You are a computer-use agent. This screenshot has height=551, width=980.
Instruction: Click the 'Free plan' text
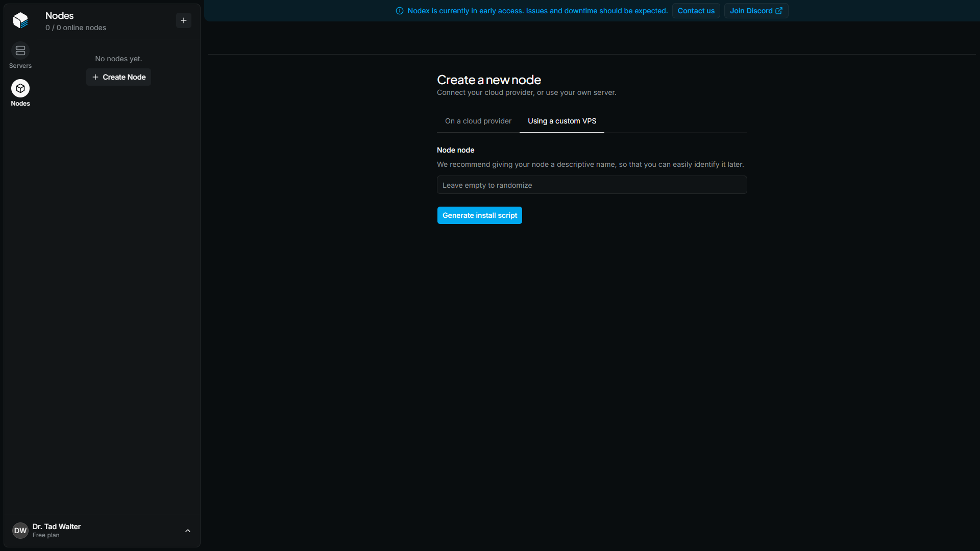pos(46,535)
